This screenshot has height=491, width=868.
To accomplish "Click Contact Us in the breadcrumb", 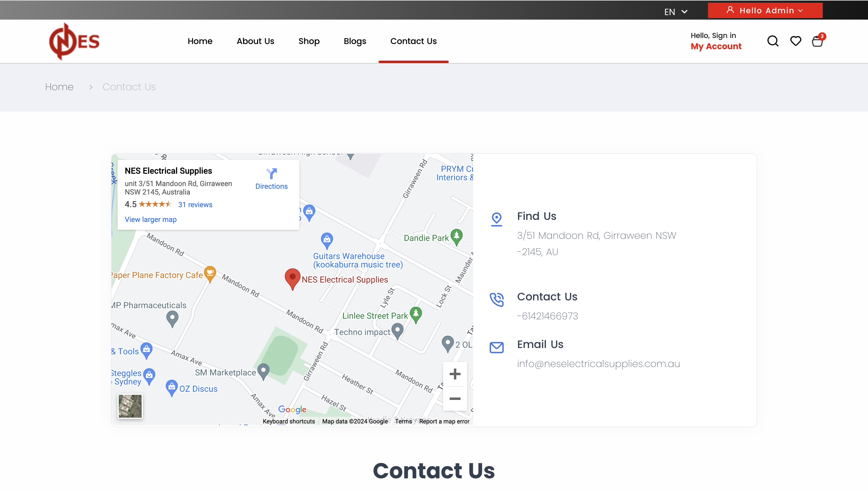I will [x=129, y=87].
